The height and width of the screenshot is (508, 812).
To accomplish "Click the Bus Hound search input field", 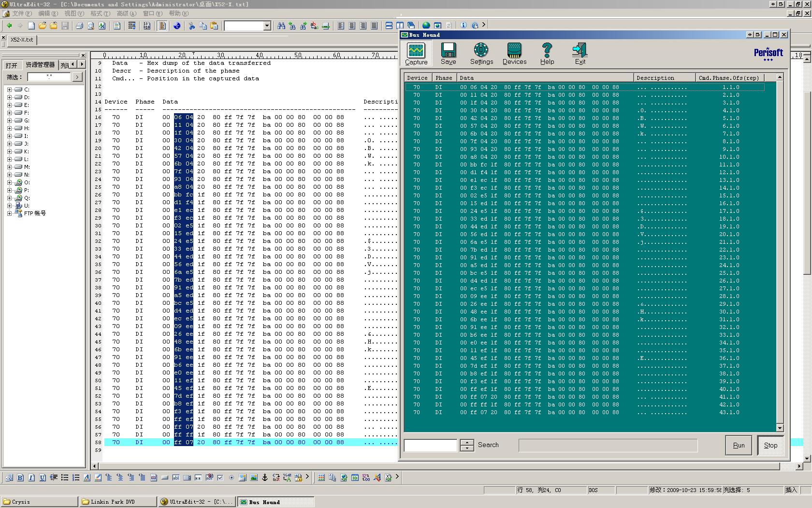I will (x=431, y=445).
